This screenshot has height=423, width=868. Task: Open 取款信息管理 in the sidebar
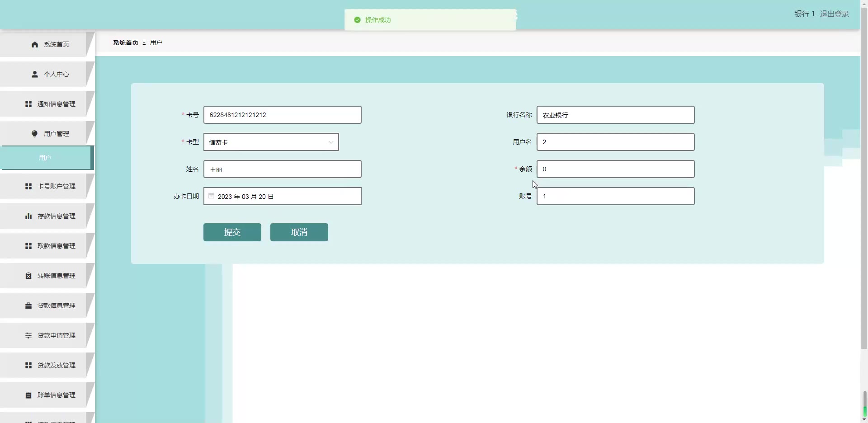(47, 246)
